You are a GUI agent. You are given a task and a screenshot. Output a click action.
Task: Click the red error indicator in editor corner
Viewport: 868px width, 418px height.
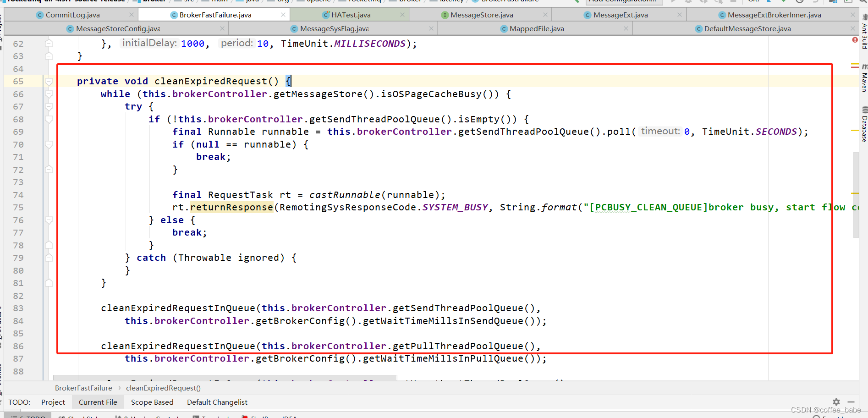pos(855,40)
